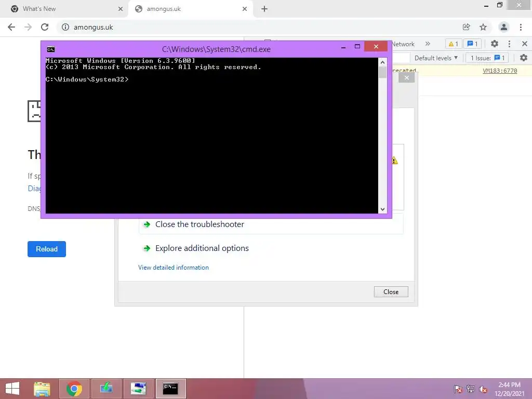Click the network tray icon
Viewport: 532px width, 399px height.
coord(471,389)
